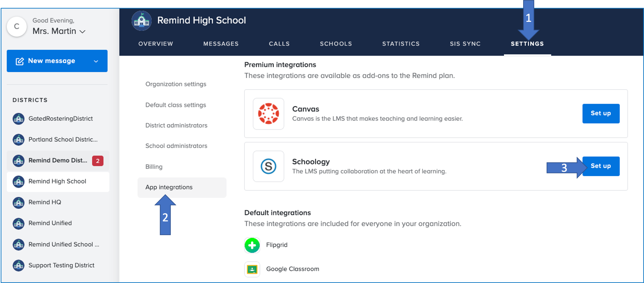Click the Default integrations heading
The width and height of the screenshot is (644, 283).
[278, 213]
